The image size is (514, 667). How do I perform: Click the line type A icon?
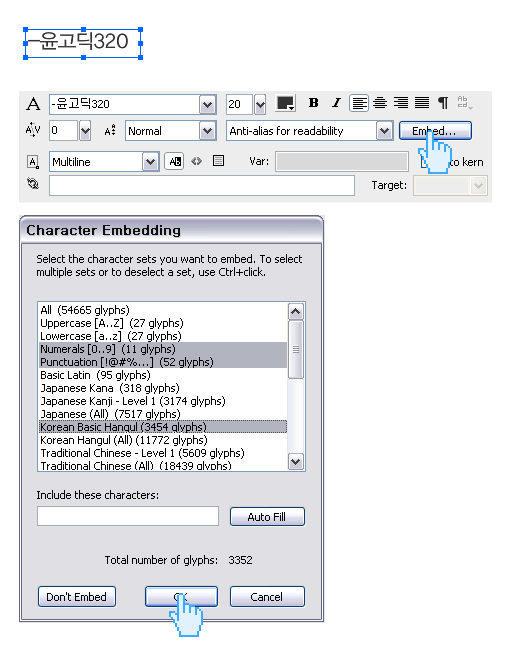coord(33,162)
